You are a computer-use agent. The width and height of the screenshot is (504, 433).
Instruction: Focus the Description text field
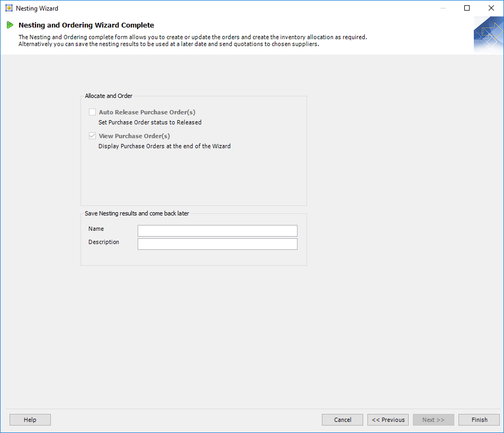(x=217, y=244)
